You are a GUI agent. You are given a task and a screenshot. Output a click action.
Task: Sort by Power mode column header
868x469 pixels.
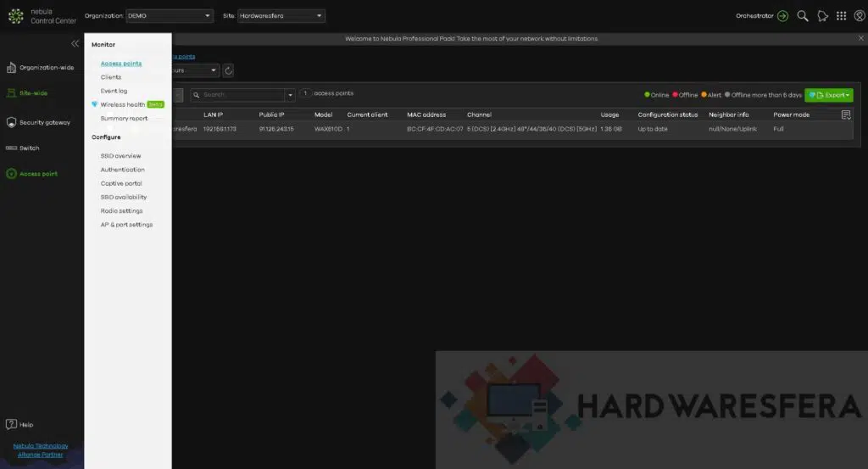791,114
